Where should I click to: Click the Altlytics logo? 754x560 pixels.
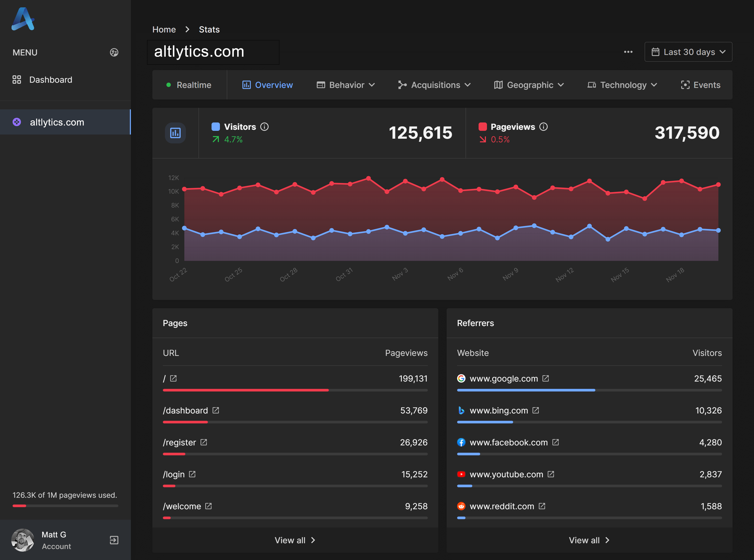[23, 19]
